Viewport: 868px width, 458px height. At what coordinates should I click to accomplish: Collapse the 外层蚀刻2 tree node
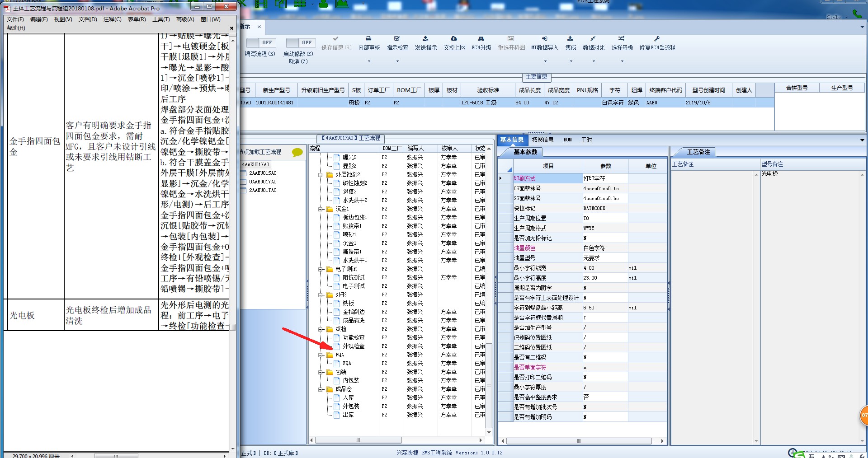(x=321, y=175)
